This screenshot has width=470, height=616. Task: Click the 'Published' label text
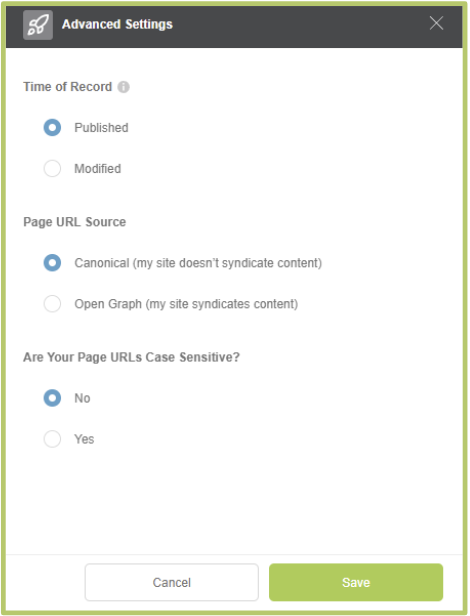click(x=101, y=128)
